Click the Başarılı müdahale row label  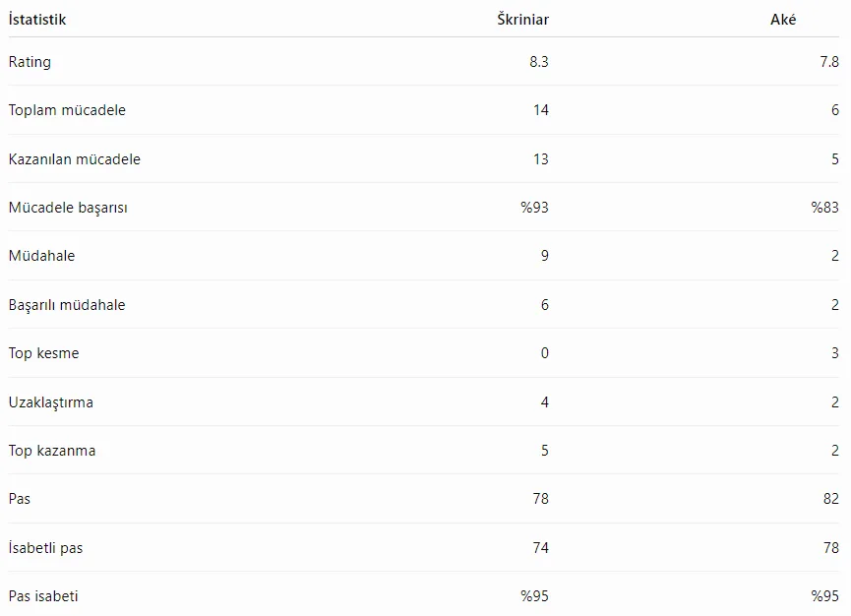(x=67, y=305)
